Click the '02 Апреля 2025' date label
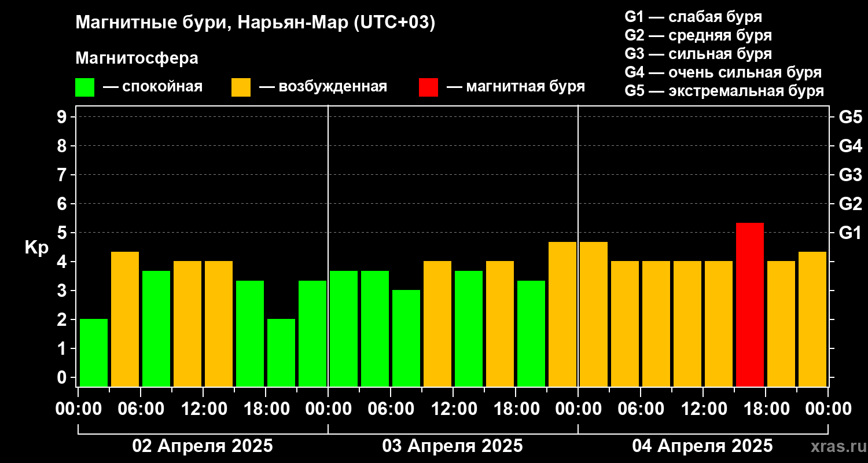Image resolution: width=868 pixels, height=463 pixels. (203, 446)
